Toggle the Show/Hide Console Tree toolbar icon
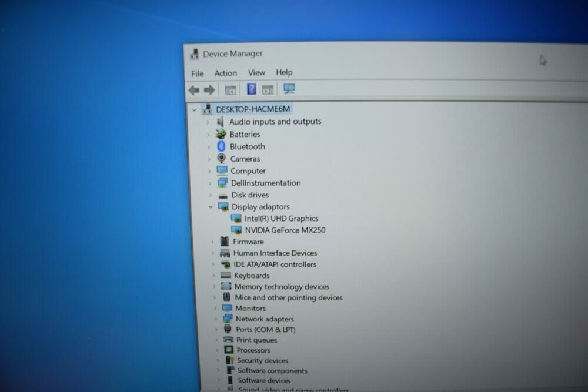588x392 pixels. point(230,90)
